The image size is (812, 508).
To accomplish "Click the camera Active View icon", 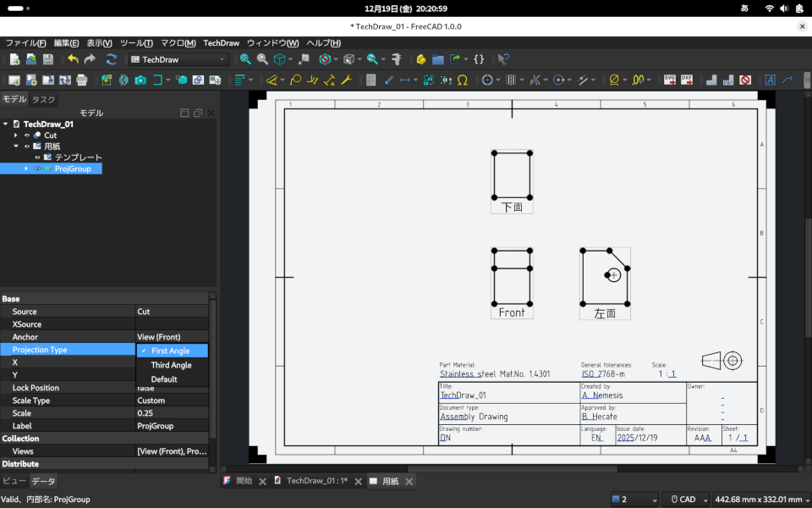I will tap(140, 80).
